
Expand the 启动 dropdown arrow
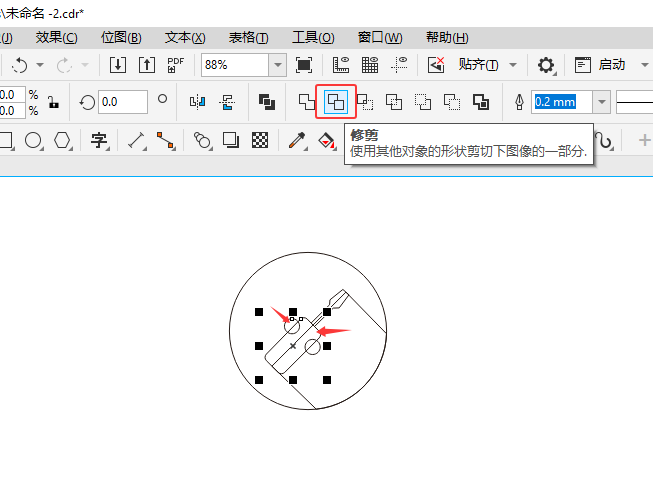pyautogui.click(x=645, y=65)
